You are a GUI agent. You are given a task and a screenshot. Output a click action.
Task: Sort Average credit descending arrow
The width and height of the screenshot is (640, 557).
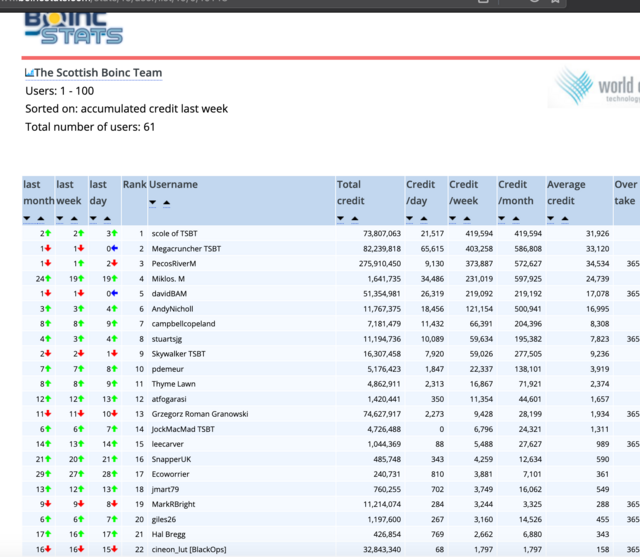pyautogui.click(x=551, y=219)
